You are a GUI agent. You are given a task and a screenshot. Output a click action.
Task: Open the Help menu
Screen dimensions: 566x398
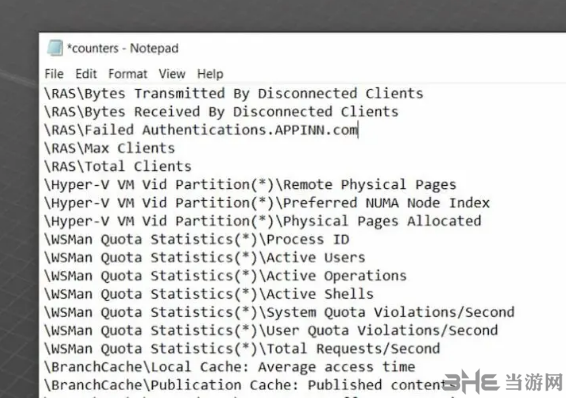click(210, 74)
